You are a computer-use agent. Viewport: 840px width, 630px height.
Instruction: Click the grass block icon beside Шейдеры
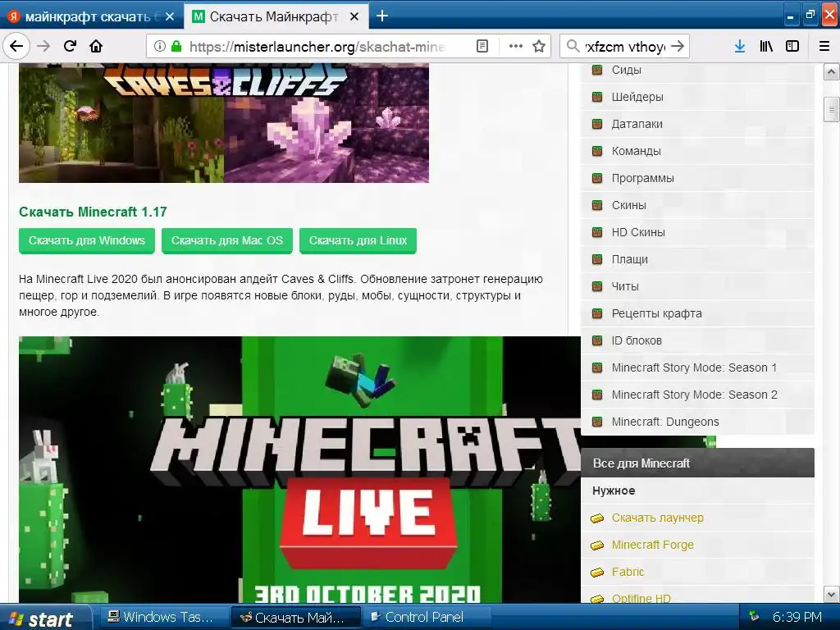pos(597,97)
